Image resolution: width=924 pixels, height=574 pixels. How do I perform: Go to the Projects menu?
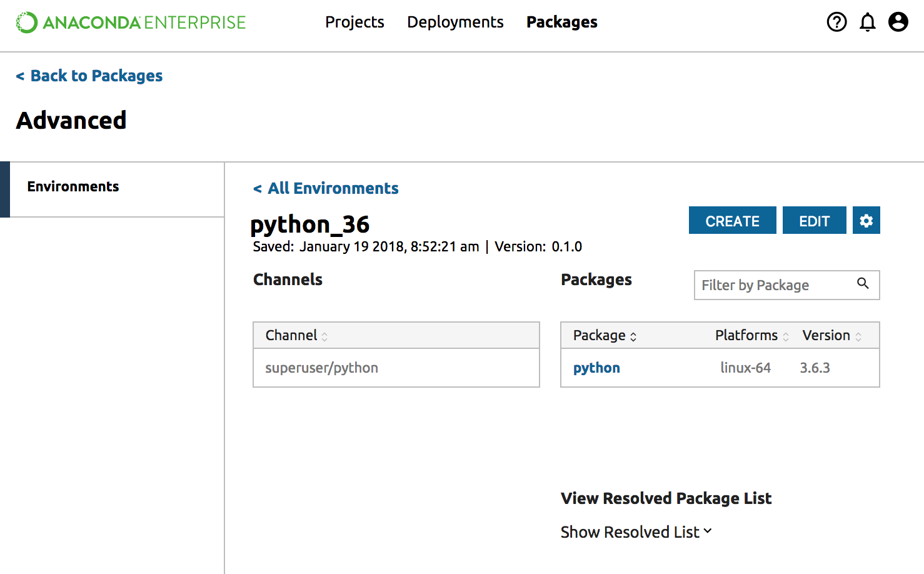(354, 23)
